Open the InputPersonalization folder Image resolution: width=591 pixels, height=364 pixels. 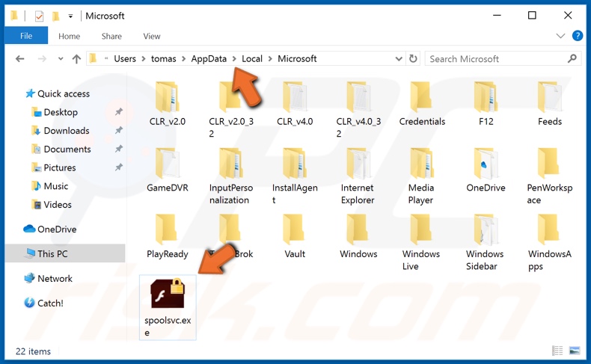231,176
